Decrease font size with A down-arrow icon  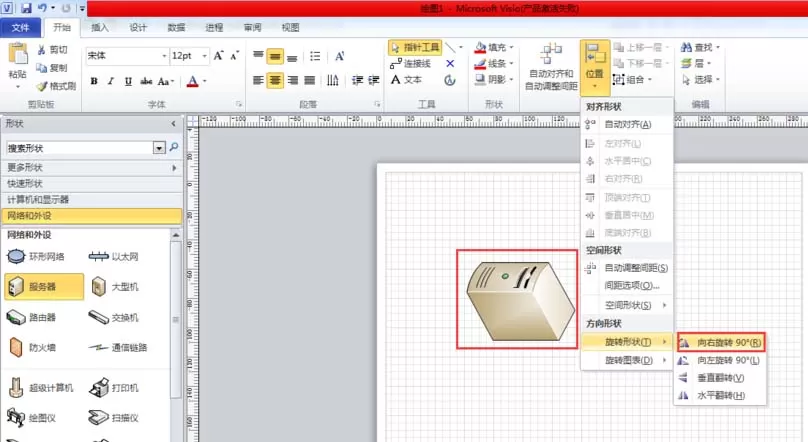234,55
